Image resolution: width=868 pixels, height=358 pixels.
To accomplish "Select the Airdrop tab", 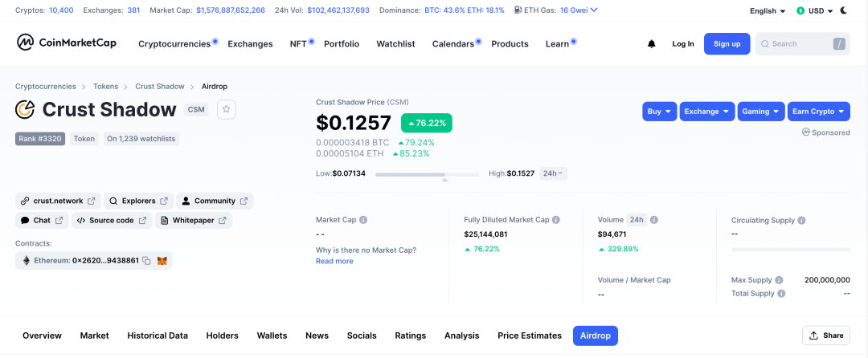I will click(596, 336).
